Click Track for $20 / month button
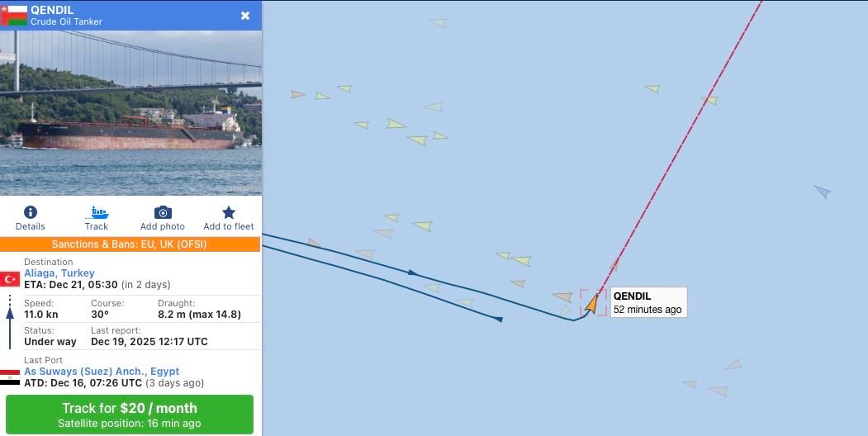 tap(130, 415)
